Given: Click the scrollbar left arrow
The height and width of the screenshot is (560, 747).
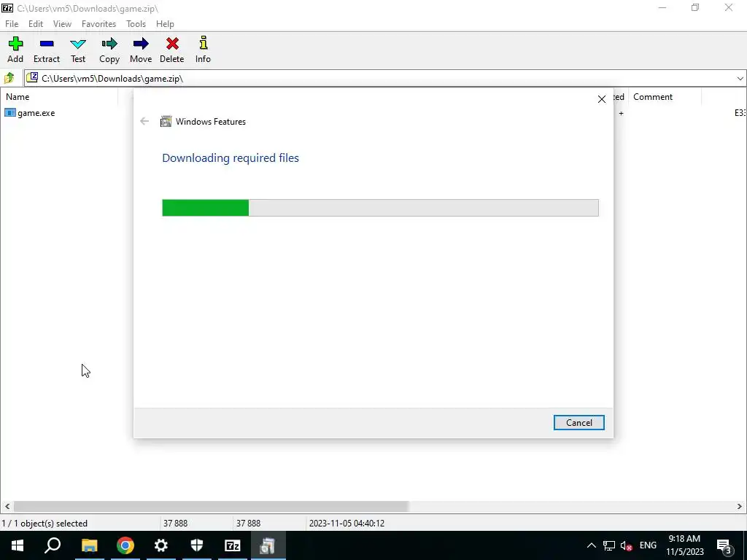Looking at the screenshot, I should (7, 506).
